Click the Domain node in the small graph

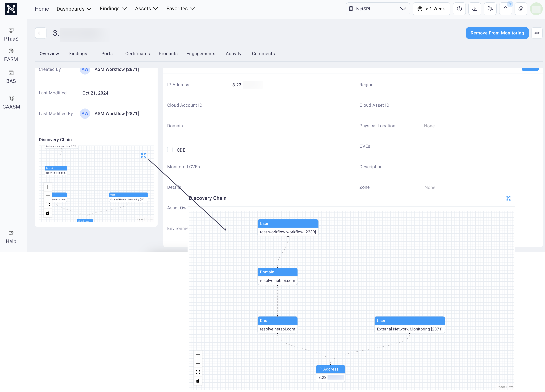click(x=56, y=170)
